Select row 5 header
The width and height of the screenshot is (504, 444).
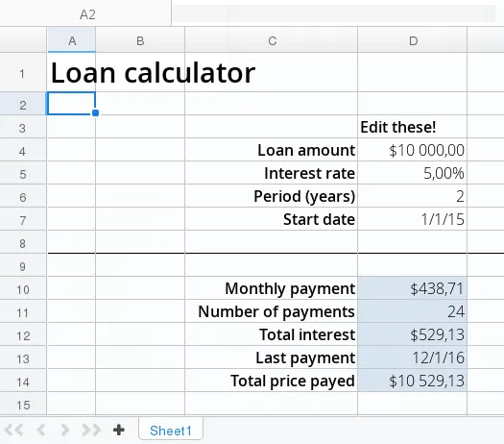point(23,173)
